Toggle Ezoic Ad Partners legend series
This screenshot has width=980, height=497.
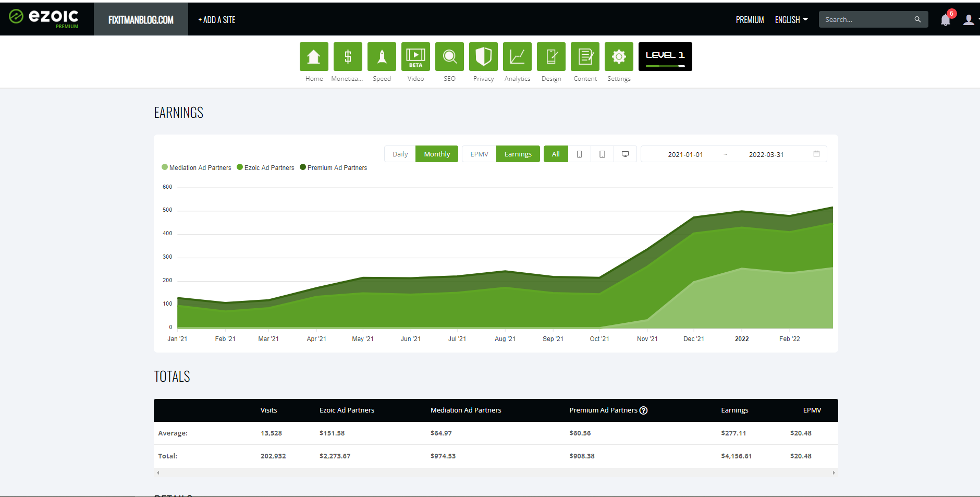[x=265, y=167]
